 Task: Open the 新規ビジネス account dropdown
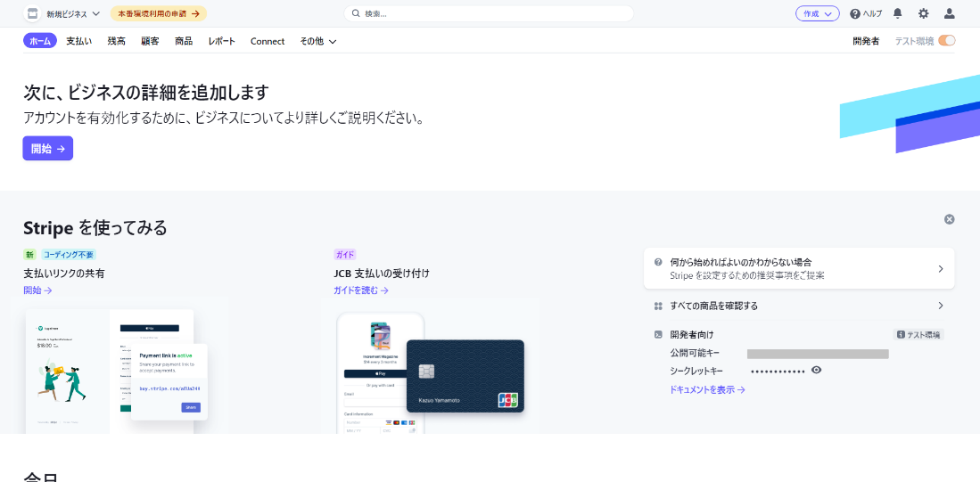pyautogui.click(x=73, y=13)
